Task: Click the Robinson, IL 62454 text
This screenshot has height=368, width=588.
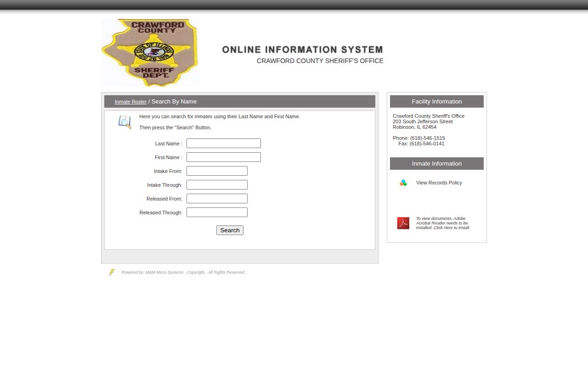Action: point(414,127)
